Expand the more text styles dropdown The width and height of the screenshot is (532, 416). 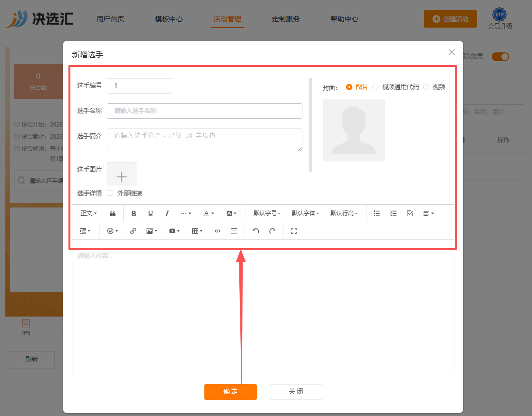[186, 213]
